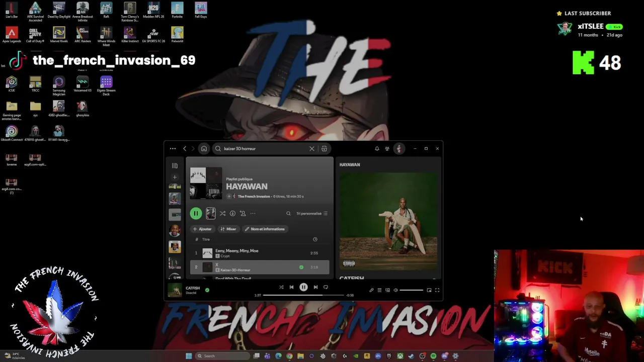Open 'Nom et informations' editor
Viewport: 644px width, 362px height.
(x=265, y=229)
